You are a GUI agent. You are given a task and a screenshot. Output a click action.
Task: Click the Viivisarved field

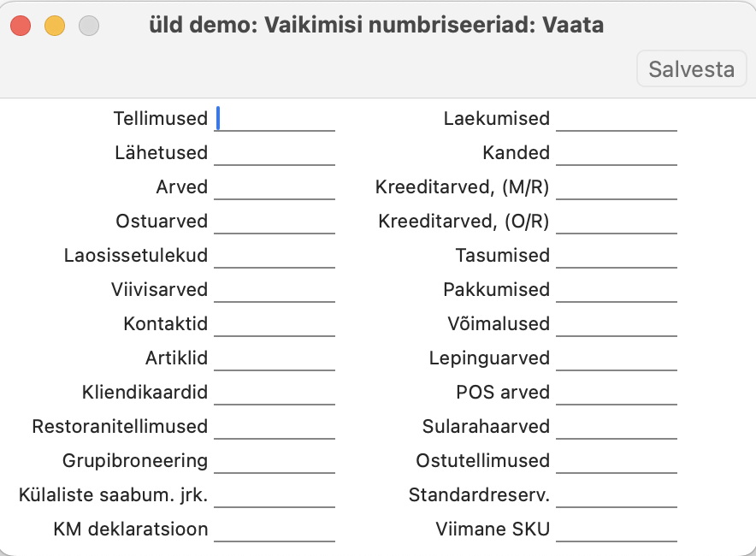275,290
